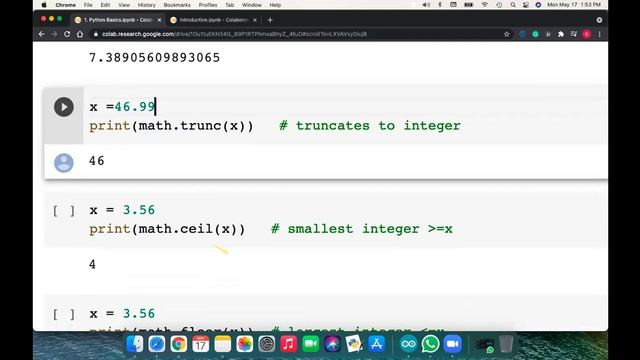640x360 pixels.
Task: Open FaceTime from the dock
Action: [x=311, y=344]
